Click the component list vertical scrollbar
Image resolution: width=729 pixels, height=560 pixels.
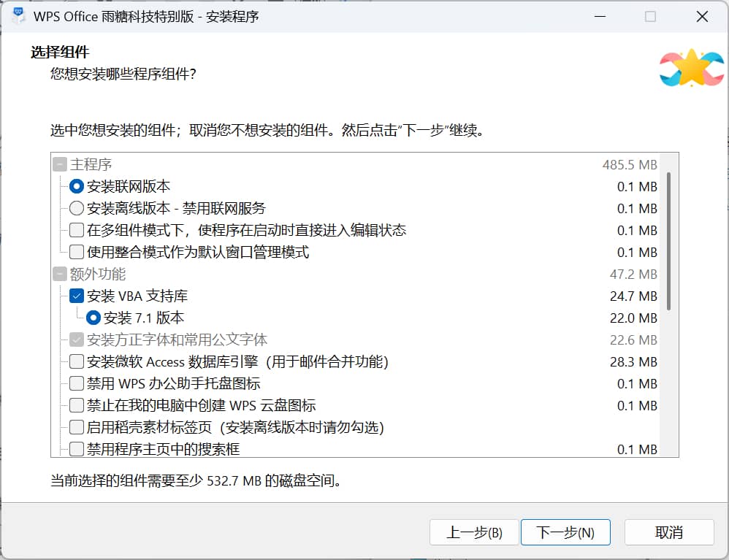[668, 241]
